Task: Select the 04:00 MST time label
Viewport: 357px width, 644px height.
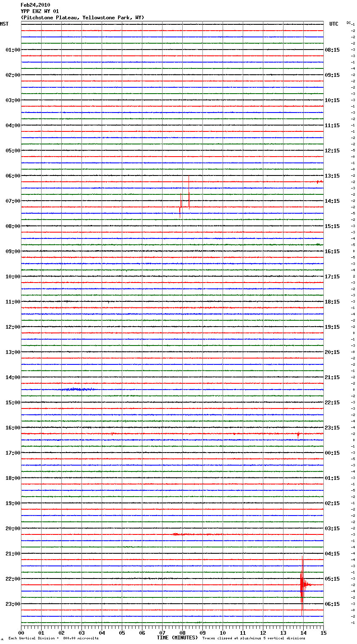Action: click(13, 126)
